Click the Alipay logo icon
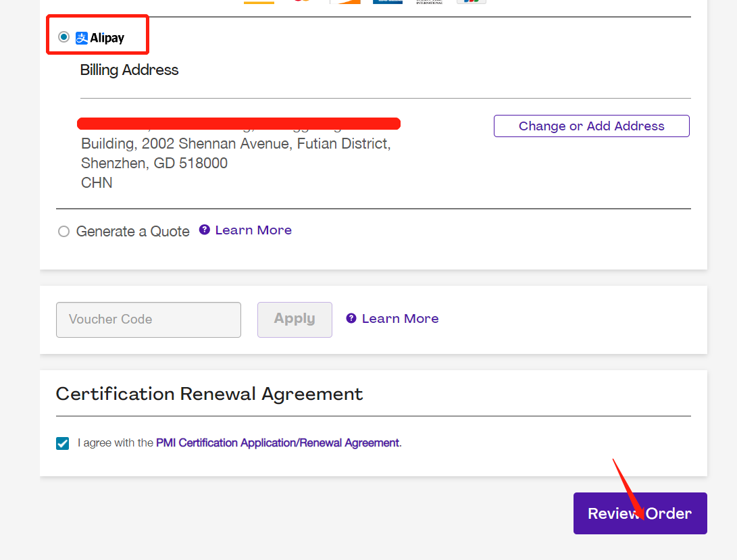The image size is (737, 560). 82,38
